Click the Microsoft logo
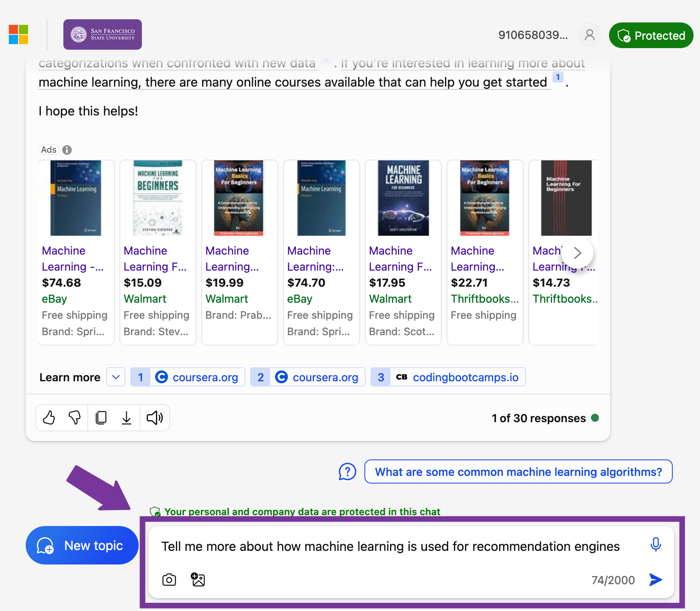 (x=18, y=35)
